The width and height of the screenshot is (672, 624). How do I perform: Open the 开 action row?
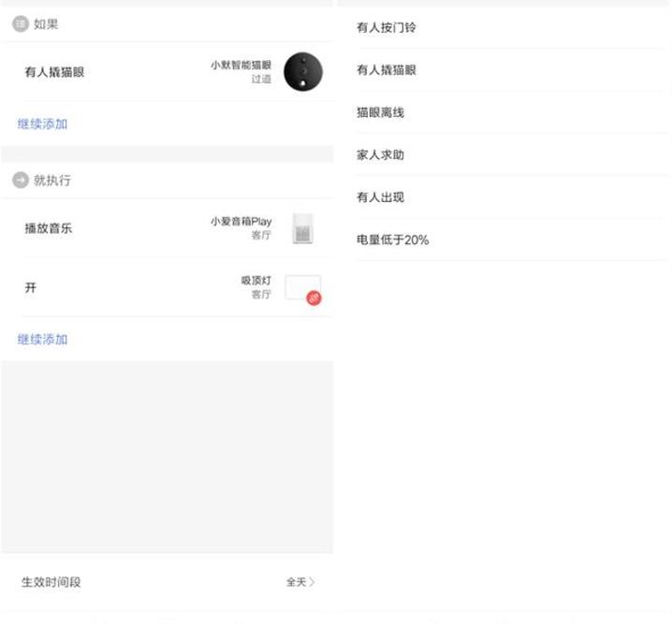coord(168,287)
